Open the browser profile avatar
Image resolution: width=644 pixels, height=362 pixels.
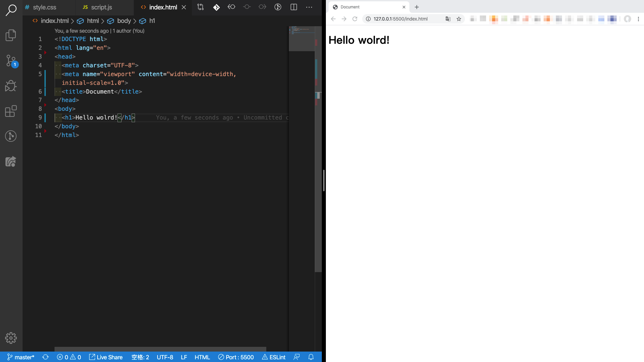(628, 19)
